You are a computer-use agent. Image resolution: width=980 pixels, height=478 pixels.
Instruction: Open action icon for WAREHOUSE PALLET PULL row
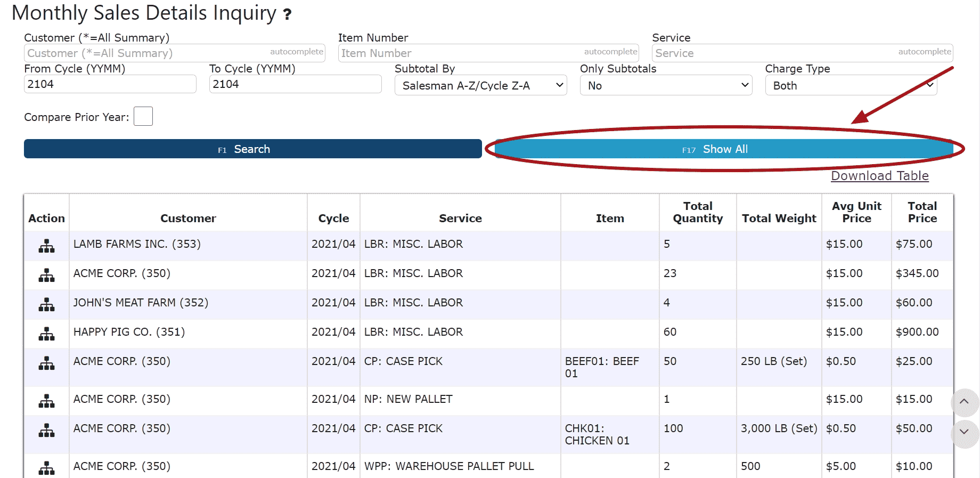pos(46,468)
